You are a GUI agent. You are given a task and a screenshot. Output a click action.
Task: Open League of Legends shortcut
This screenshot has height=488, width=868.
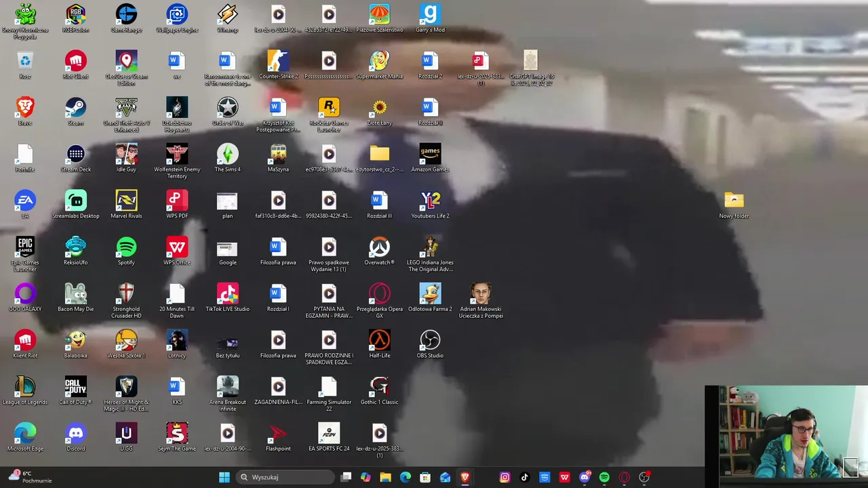pos(25,391)
